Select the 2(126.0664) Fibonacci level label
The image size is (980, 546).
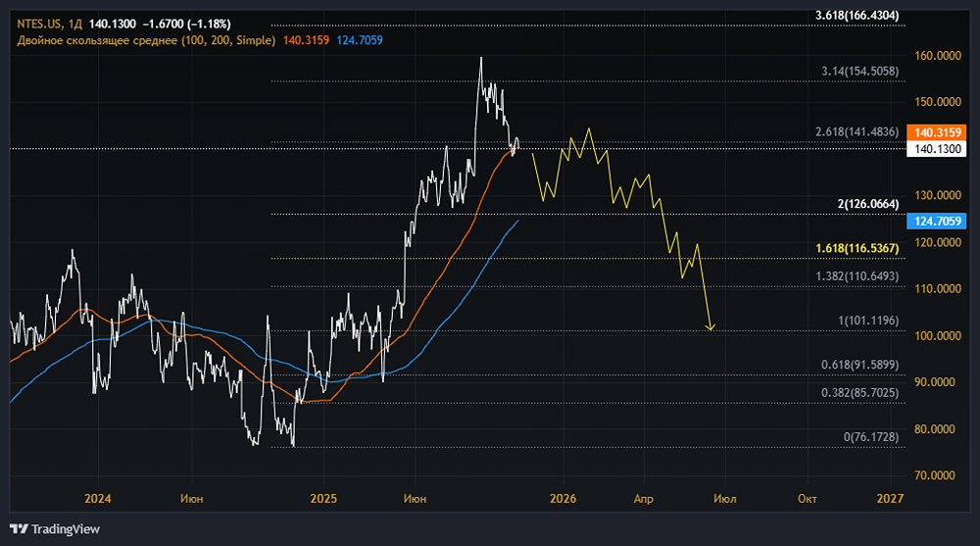(865, 204)
